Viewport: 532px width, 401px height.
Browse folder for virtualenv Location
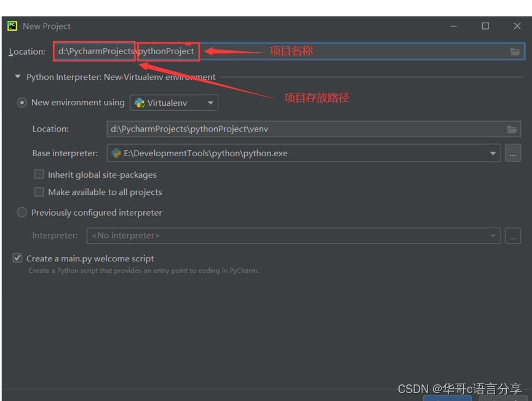512,129
